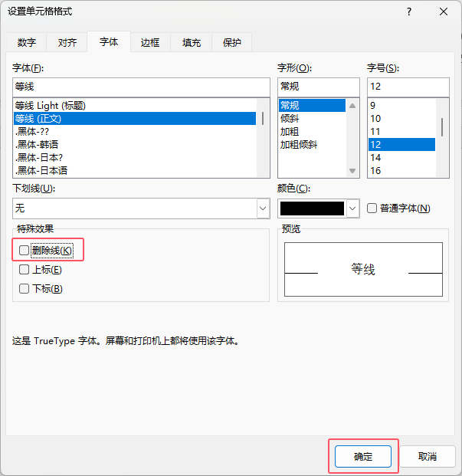
Task: Select font size 9
Action: [401, 105]
